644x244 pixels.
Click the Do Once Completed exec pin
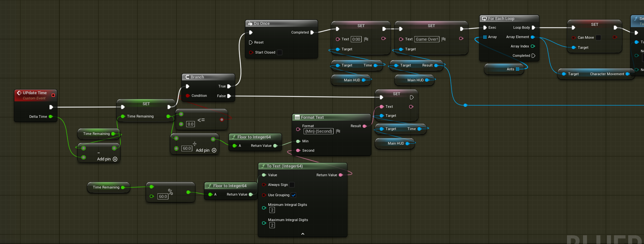(312, 32)
